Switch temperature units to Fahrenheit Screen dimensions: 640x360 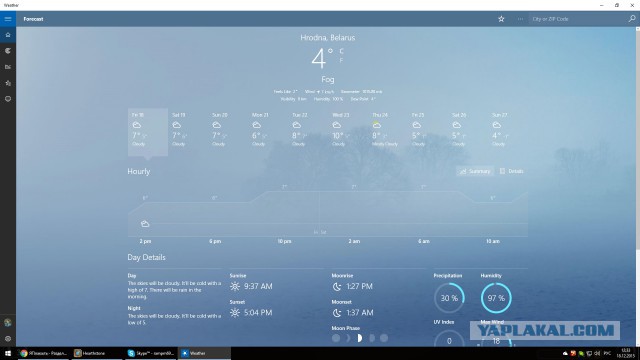point(341,60)
